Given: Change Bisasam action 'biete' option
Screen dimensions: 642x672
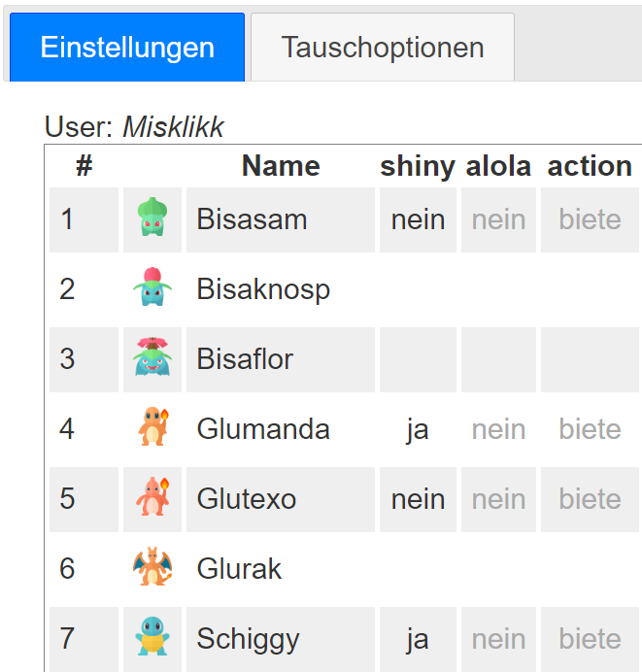Looking at the screenshot, I should (590, 219).
